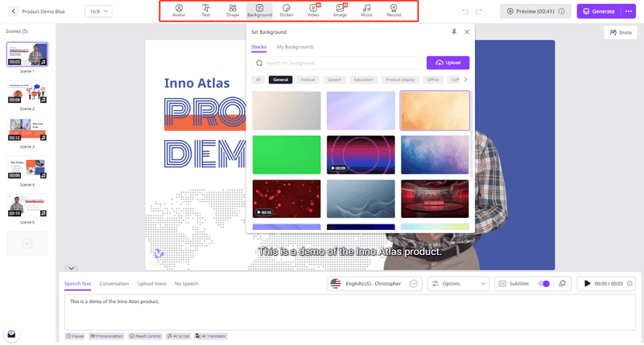644x345 pixels.
Task: Click the Generate button
Action: pyautogui.click(x=599, y=11)
